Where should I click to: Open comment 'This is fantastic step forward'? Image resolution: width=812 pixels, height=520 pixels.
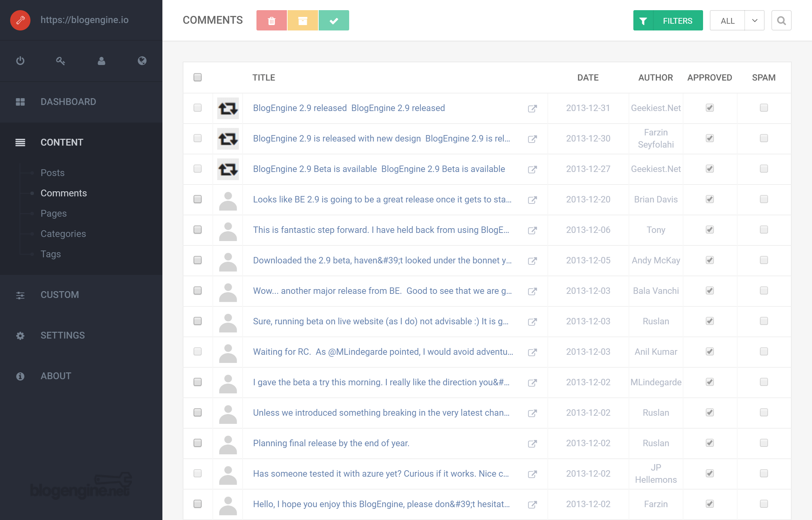(x=381, y=230)
